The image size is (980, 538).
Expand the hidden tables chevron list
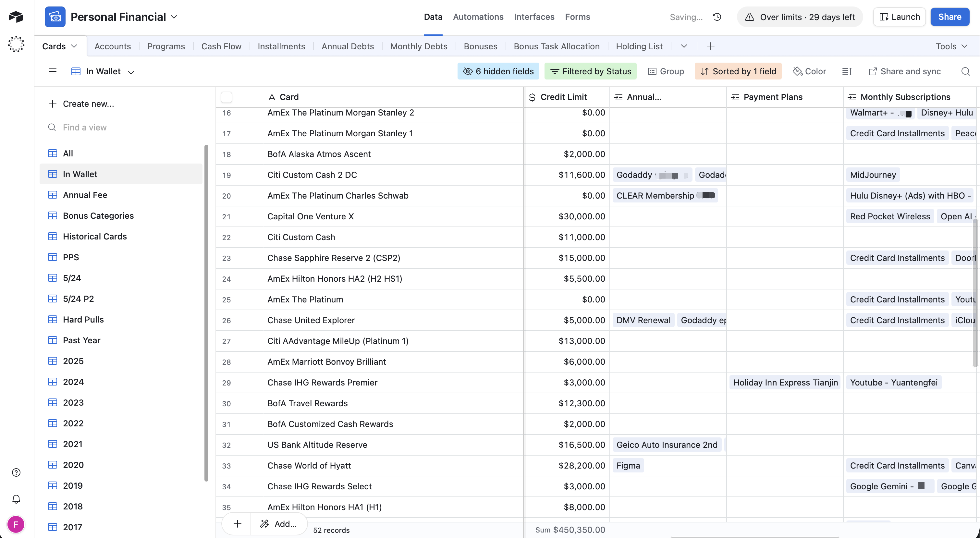tap(684, 46)
